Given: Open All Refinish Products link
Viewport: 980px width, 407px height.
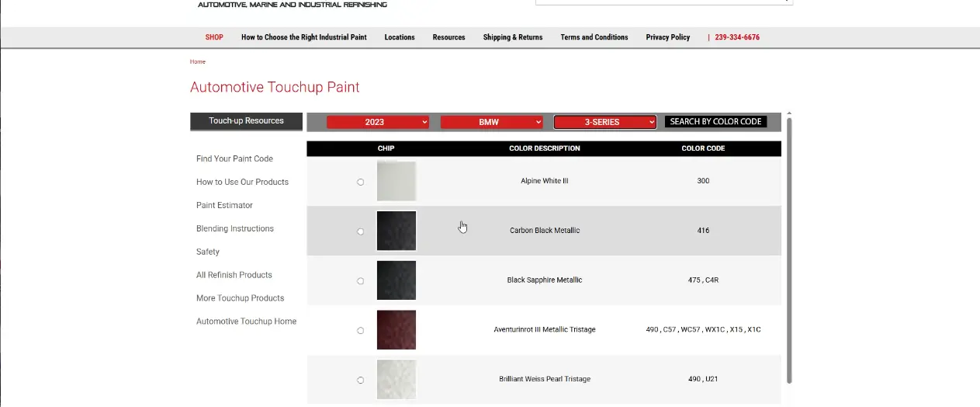Looking at the screenshot, I should (234, 275).
